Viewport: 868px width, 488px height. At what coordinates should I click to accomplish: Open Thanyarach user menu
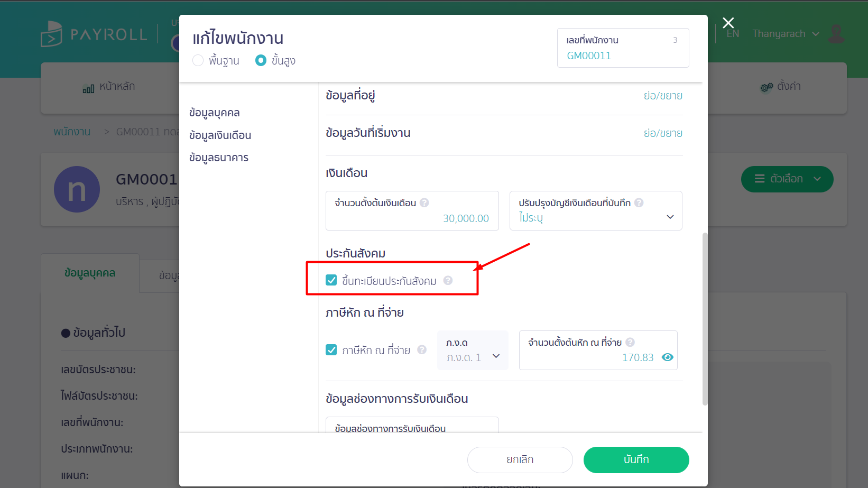tap(786, 34)
